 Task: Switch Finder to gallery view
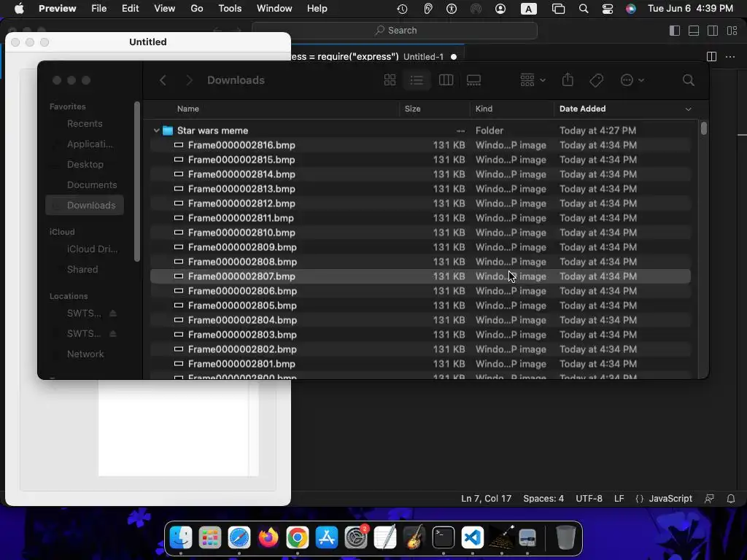click(473, 80)
